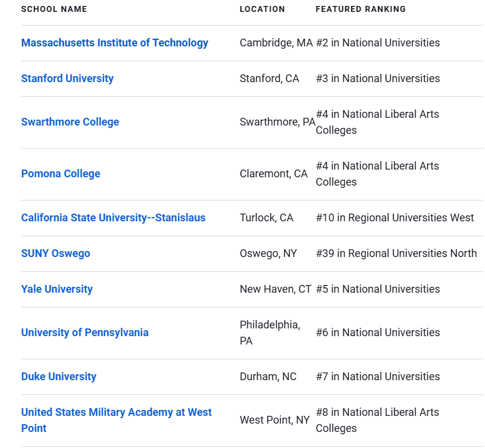Viewport: 485px width, 448px height.
Task: Open Pomona College page
Action: pyautogui.click(x=61, y=174)
